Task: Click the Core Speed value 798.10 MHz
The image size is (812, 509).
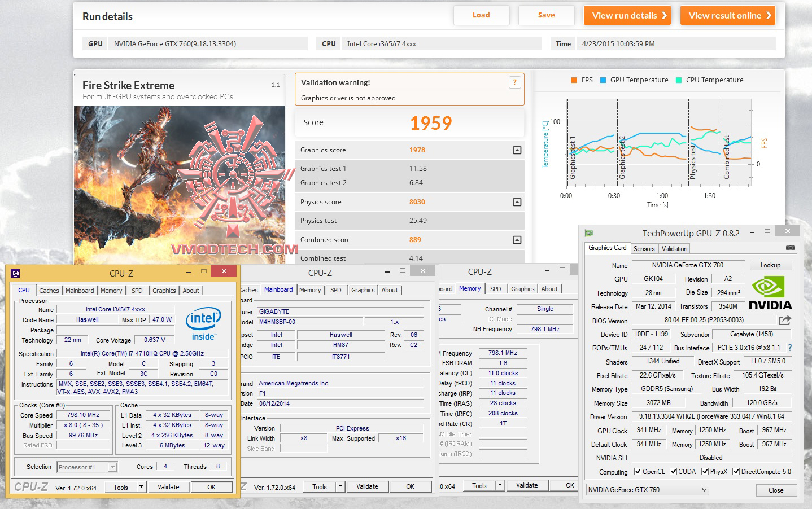Action: pyautogui.click(x=83, y=415)
